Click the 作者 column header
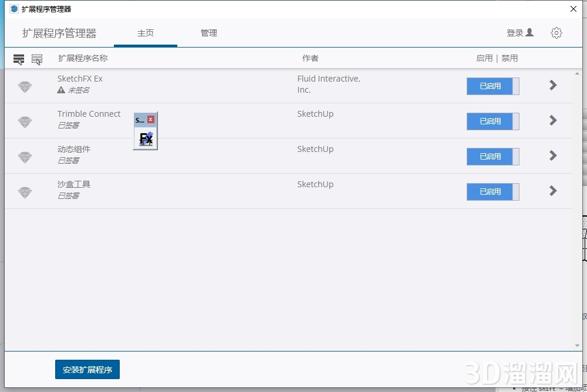Screen dimensions: 587x392 [x=311, y=58]
